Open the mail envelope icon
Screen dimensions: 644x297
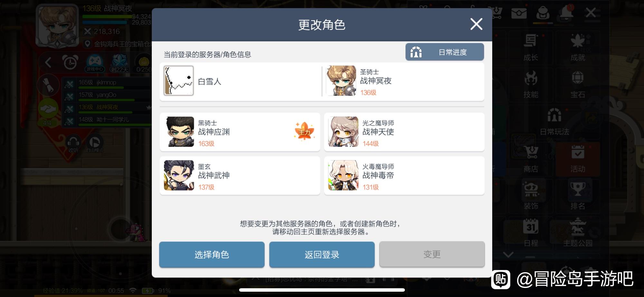tap(519, 13)
